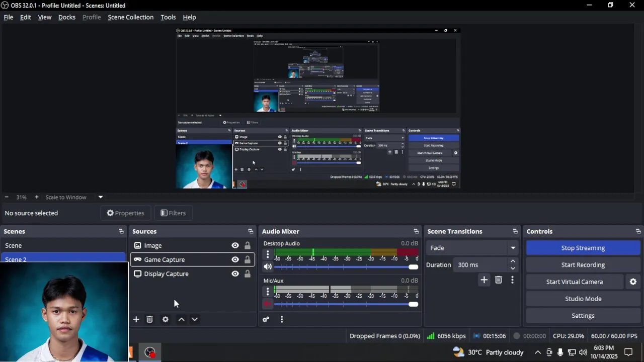Open the Scale to Window dropdown arrow
644x362 pixels.
pyautogui.click(x=100, y=197)
